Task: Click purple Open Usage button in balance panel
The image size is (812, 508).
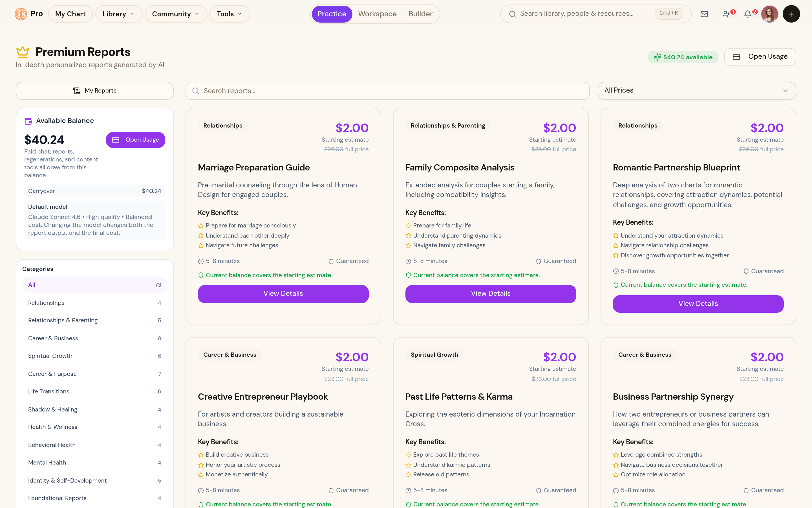Action: click(x=136, y=140)
